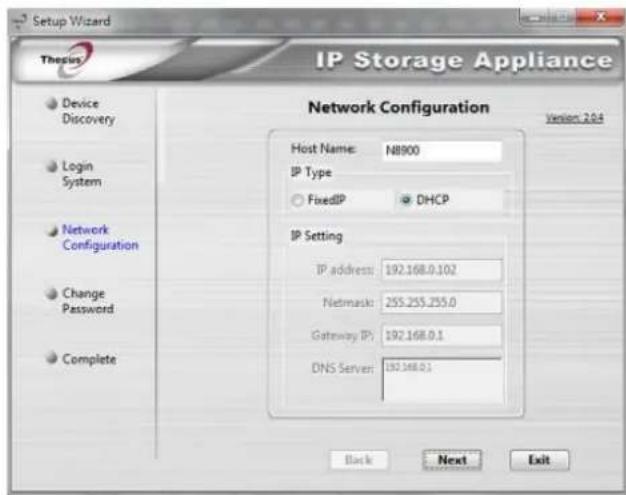Click the Host Name input field

(442, 151)
